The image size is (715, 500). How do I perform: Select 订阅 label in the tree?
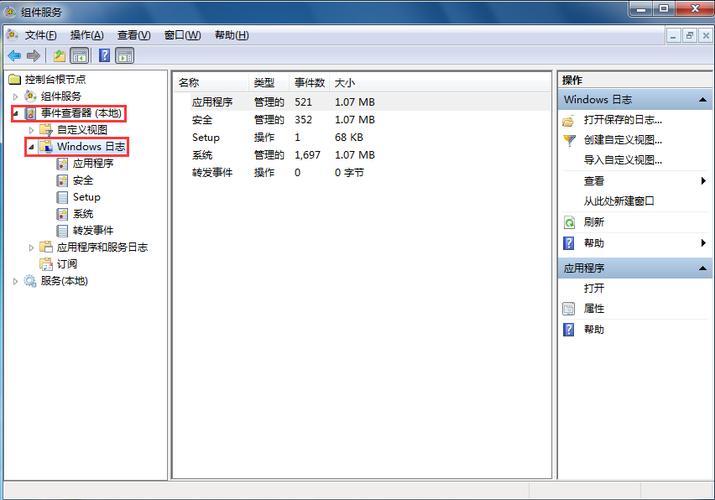(x=67, y=264)
